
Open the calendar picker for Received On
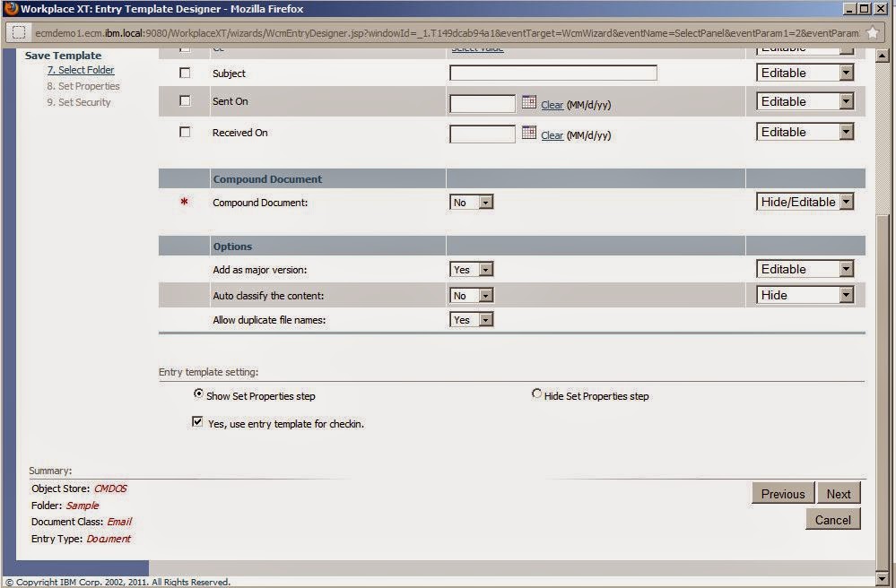click(527, 132)
